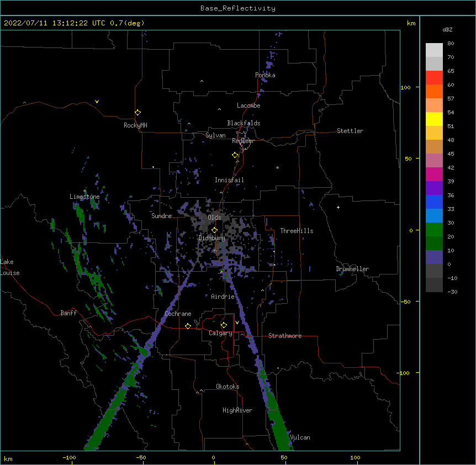The image size is (476, 465).
Task: Click the HighRiver label
Action: point(237,410)
